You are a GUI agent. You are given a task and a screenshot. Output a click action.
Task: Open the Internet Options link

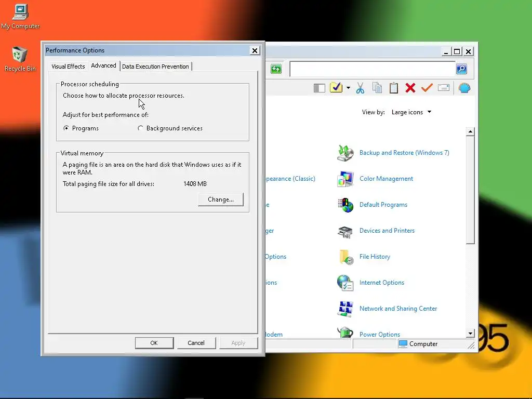pyautogui.click(x=382, y=283)
